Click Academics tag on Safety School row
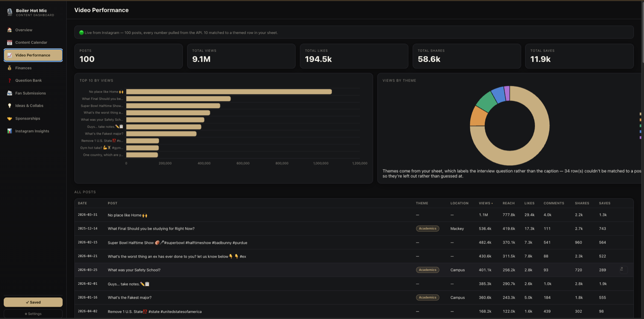Screen dimensions: 644x319 pyautogui.click(x=427, y=270)
